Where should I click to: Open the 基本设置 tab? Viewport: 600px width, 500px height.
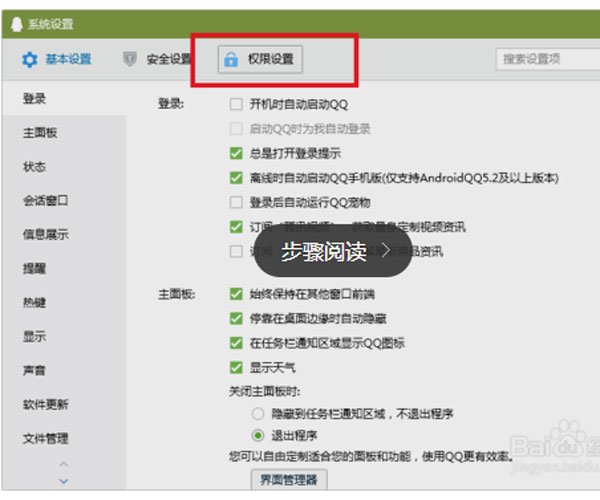click(57, 59)
